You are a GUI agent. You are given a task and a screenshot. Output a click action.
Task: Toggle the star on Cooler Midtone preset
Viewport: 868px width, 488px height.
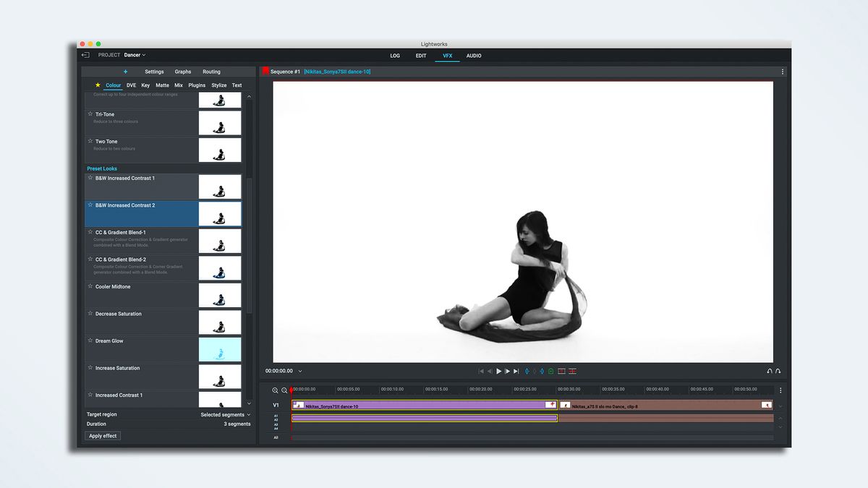click(90, 286)
